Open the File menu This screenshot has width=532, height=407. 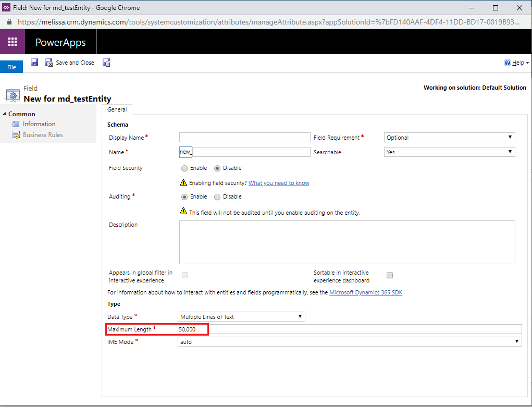point(11,67)
